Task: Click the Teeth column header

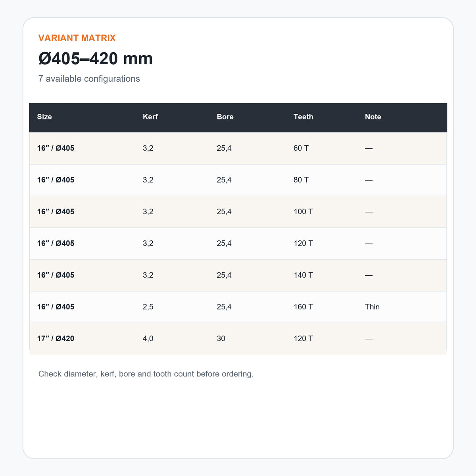Action: (x=303, y=117)
